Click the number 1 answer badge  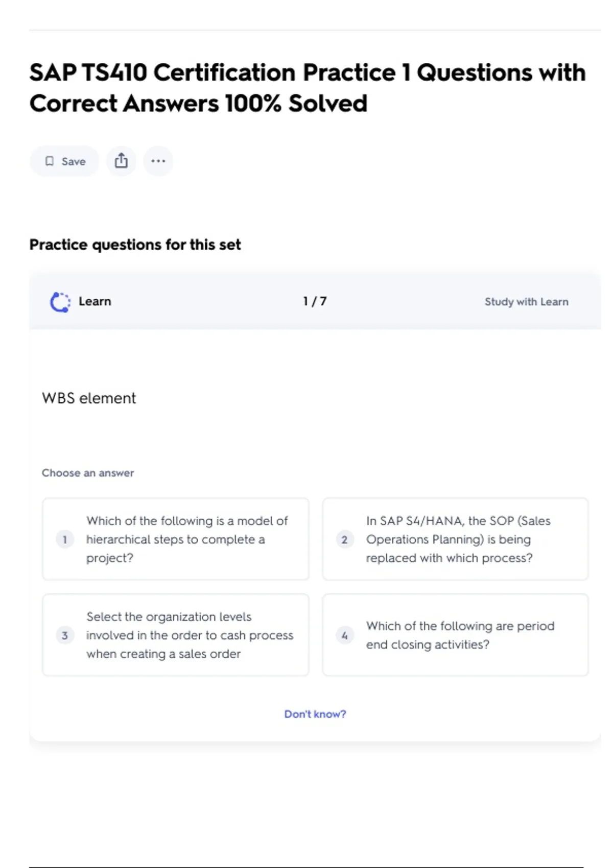pyautogui.click(x=65, y=539)
